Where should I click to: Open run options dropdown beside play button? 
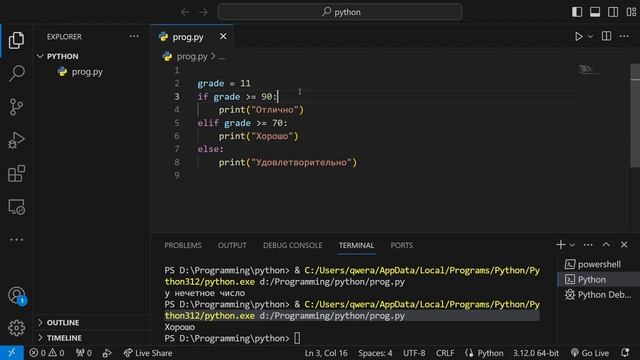click(590, 36)
